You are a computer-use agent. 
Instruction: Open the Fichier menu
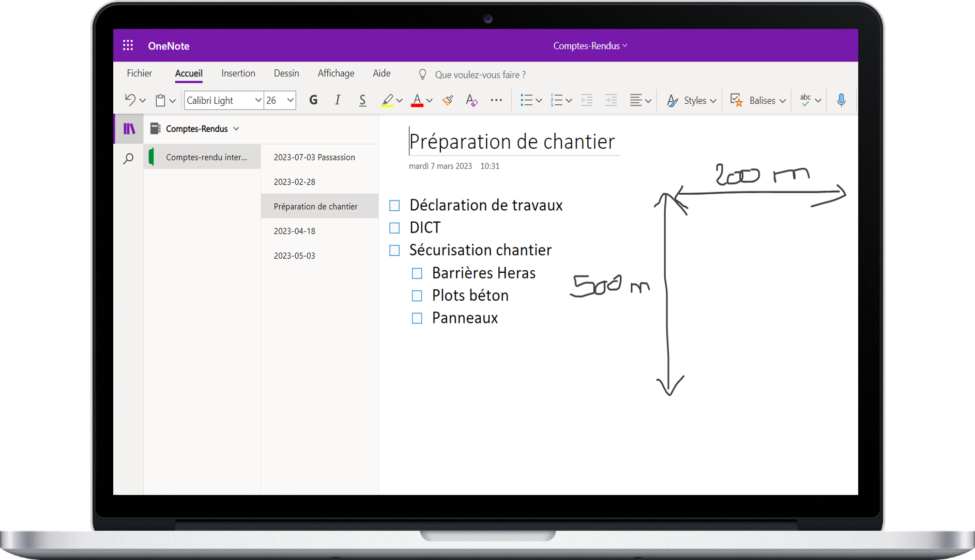140,73
